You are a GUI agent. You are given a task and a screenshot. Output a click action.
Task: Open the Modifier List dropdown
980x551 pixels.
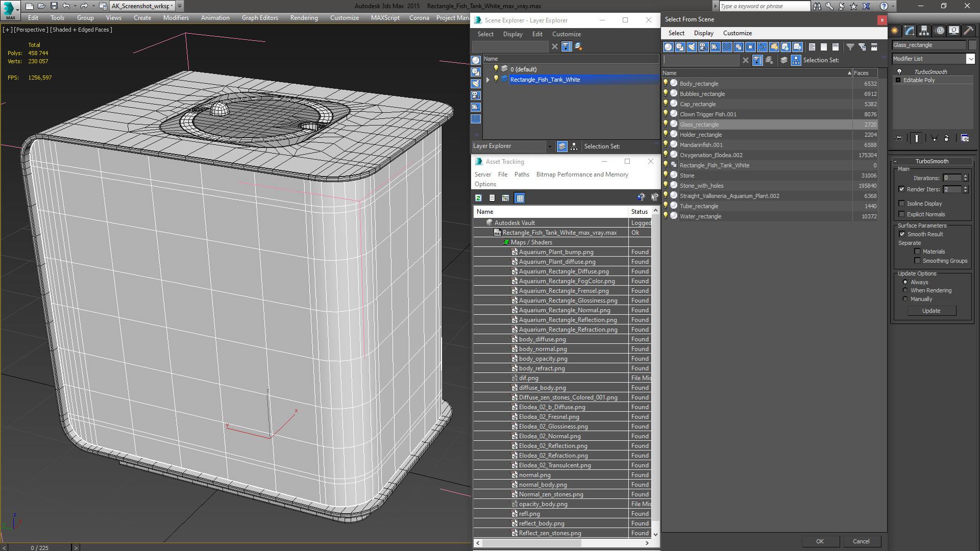[970, 59]
